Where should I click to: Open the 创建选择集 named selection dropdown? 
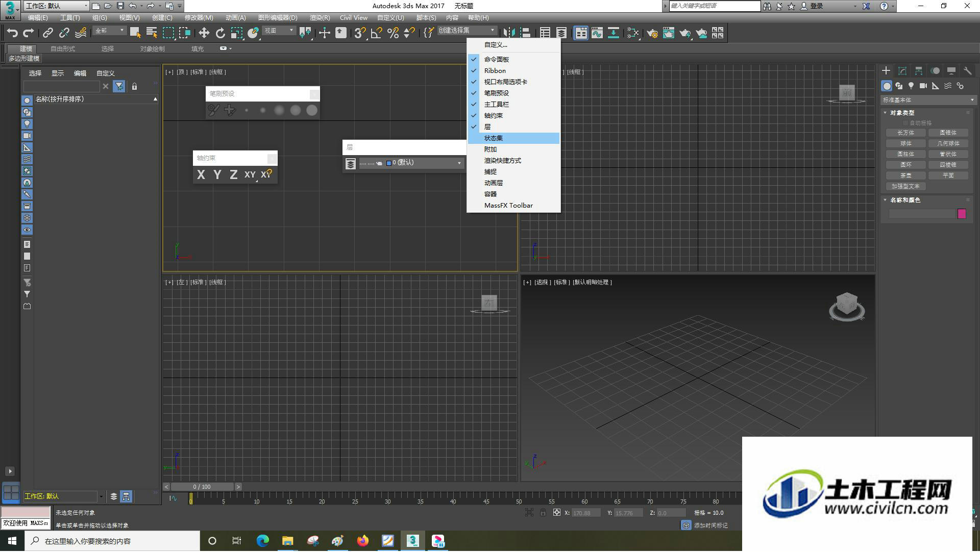tap(467, 31)
